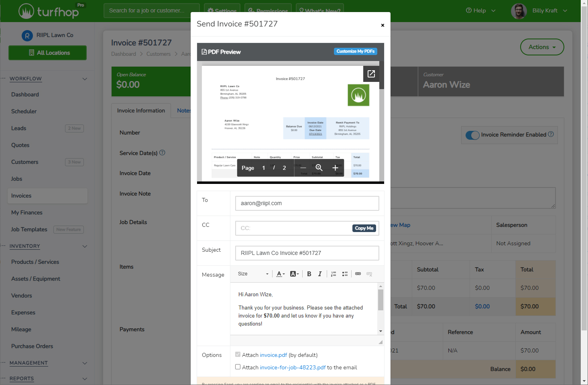
Task: Click the Subject input field
Action: coord(307,253)
